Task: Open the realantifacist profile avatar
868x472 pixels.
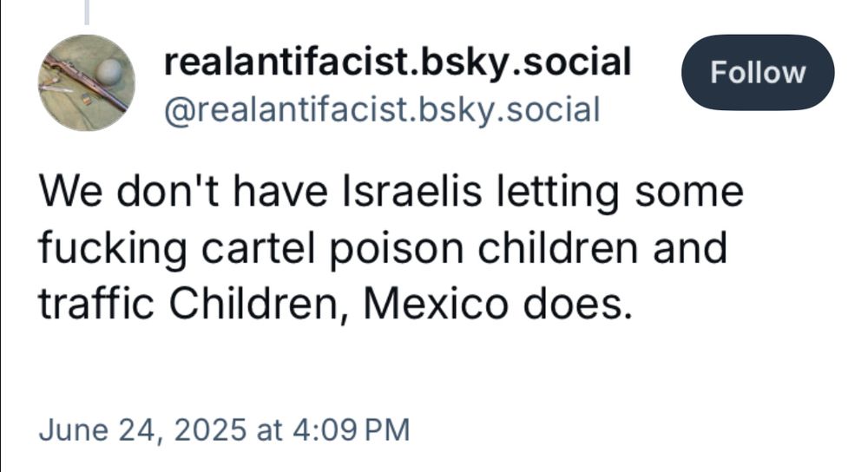Action: [x=86, y=82]
